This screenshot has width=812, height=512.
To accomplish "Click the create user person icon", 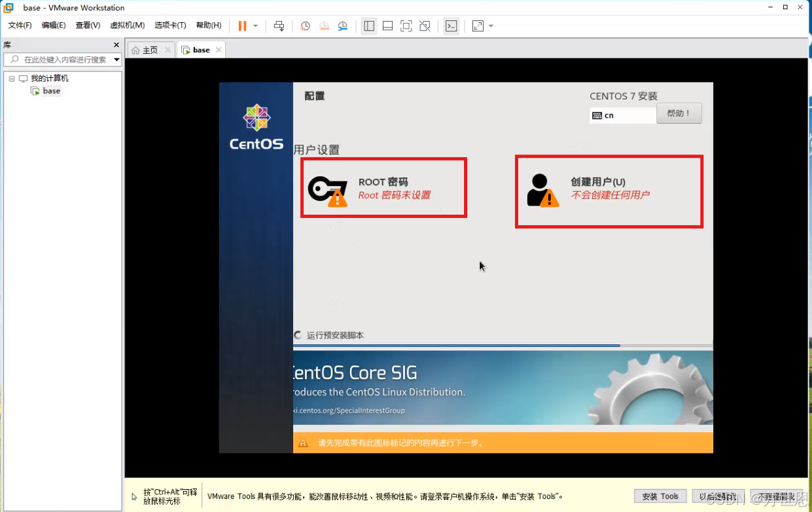I will coord(542,191).
